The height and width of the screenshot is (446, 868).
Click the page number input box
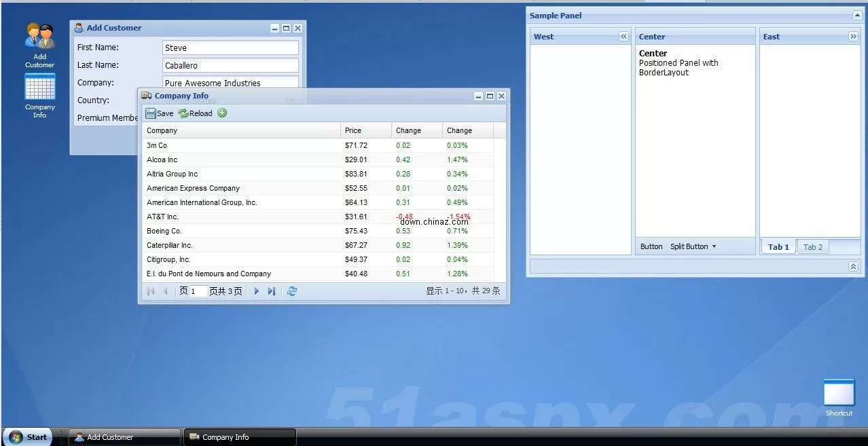(x=198, y=291)
